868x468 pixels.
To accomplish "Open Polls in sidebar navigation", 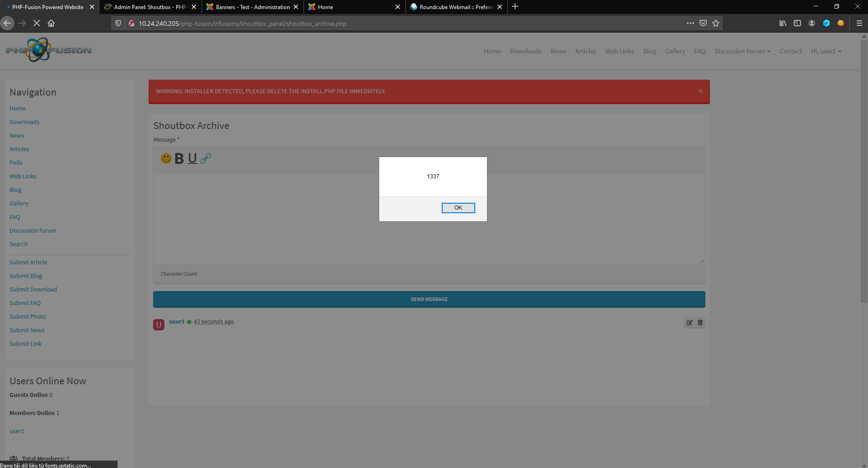I will pyautogui.click(x=16, y=162).
